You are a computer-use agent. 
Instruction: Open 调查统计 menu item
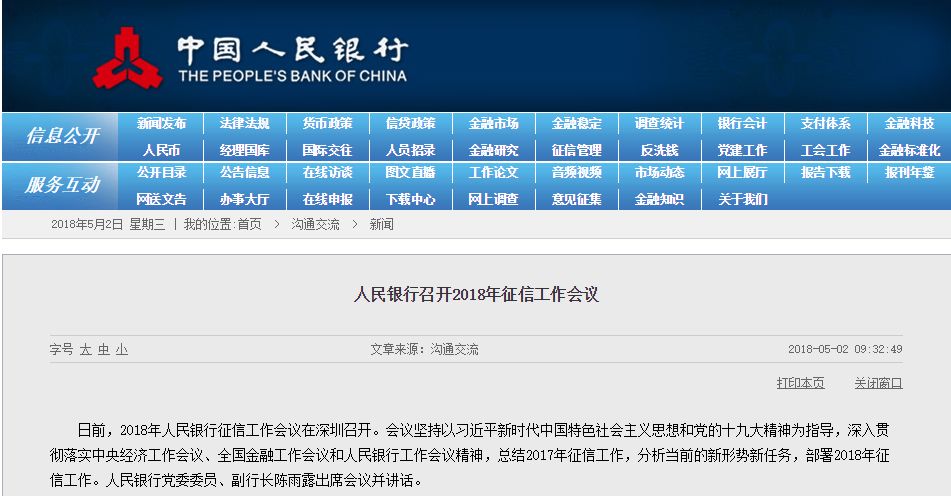(x=659, y=124)
